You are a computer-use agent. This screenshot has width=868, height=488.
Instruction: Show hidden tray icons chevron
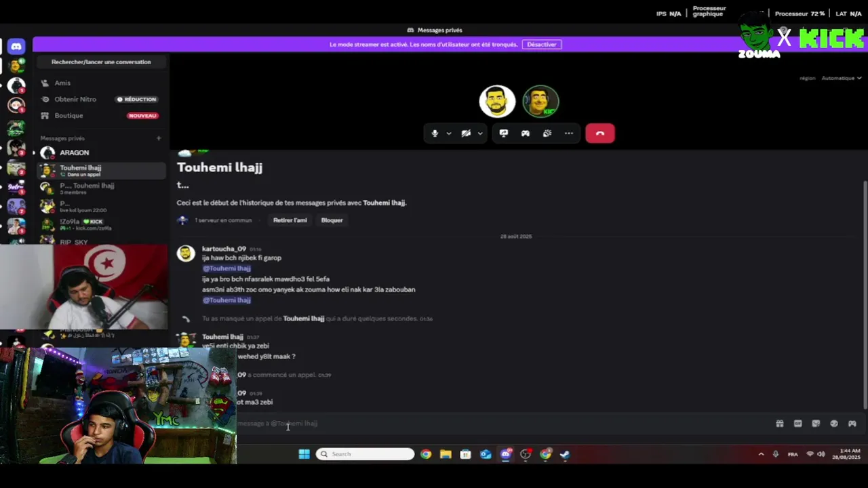tap(761, 454)
